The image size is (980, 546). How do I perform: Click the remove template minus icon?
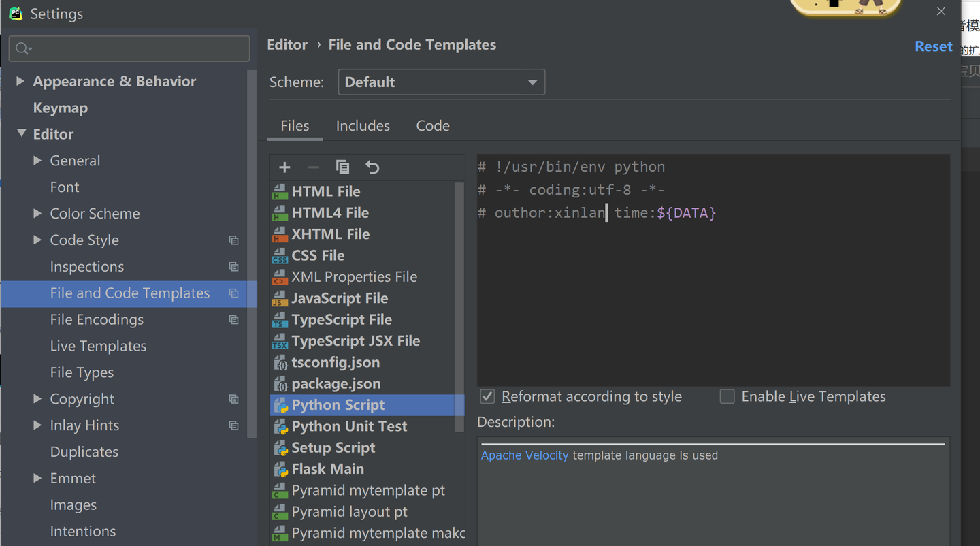pyautogui.click(x=313, y=167)
